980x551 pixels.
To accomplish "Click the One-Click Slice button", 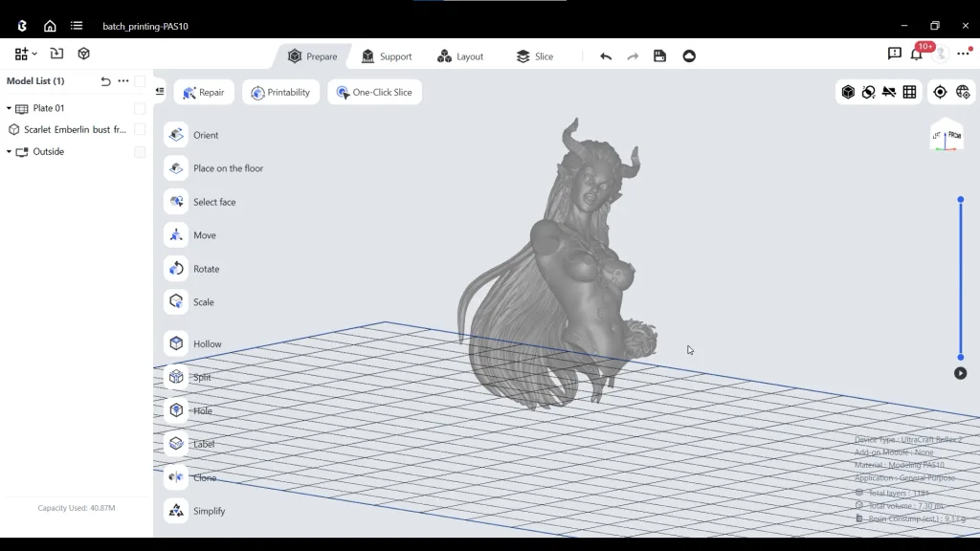I will tap(374, 93).
